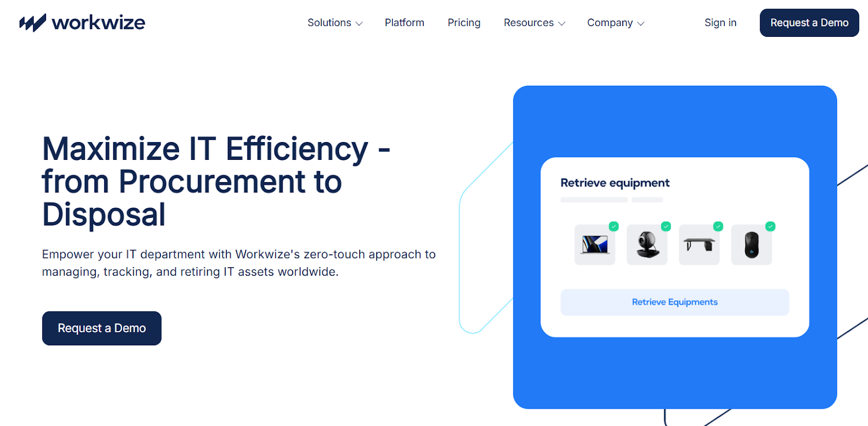868x426 pixels.
Task: Click Request a Demo below the headline
Action: tap(102, 328)
